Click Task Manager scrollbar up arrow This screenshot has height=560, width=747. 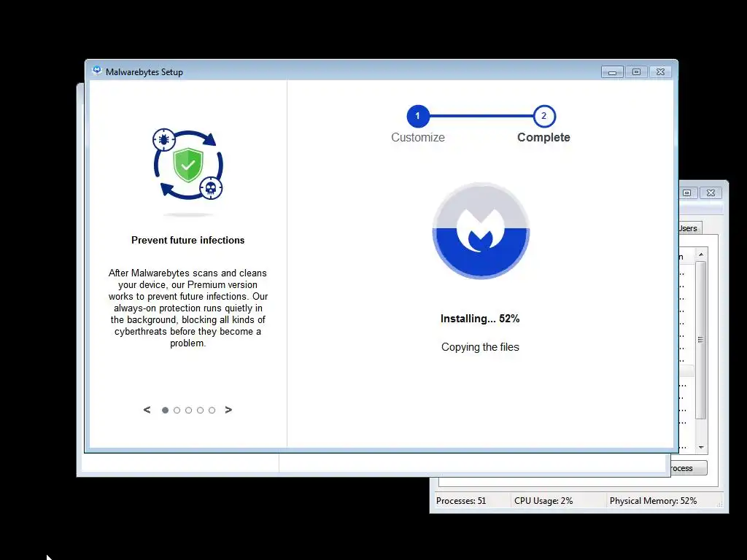pos(701,254)
